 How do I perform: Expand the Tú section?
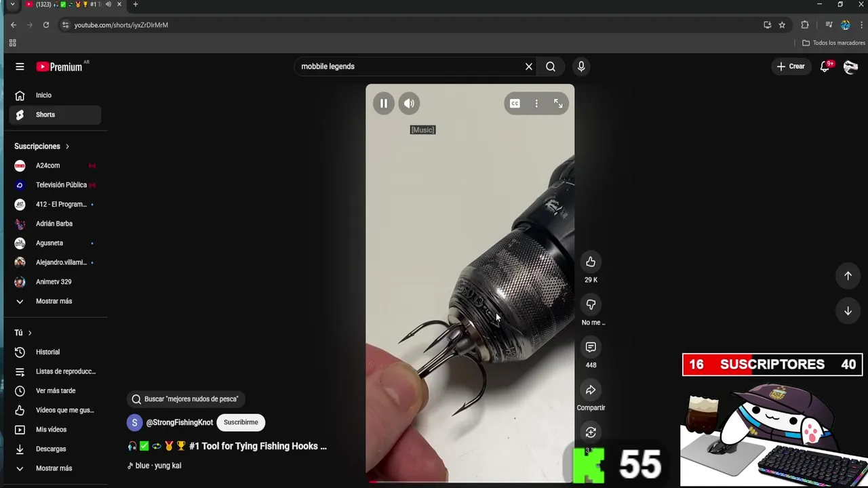[x=23, y=333]
